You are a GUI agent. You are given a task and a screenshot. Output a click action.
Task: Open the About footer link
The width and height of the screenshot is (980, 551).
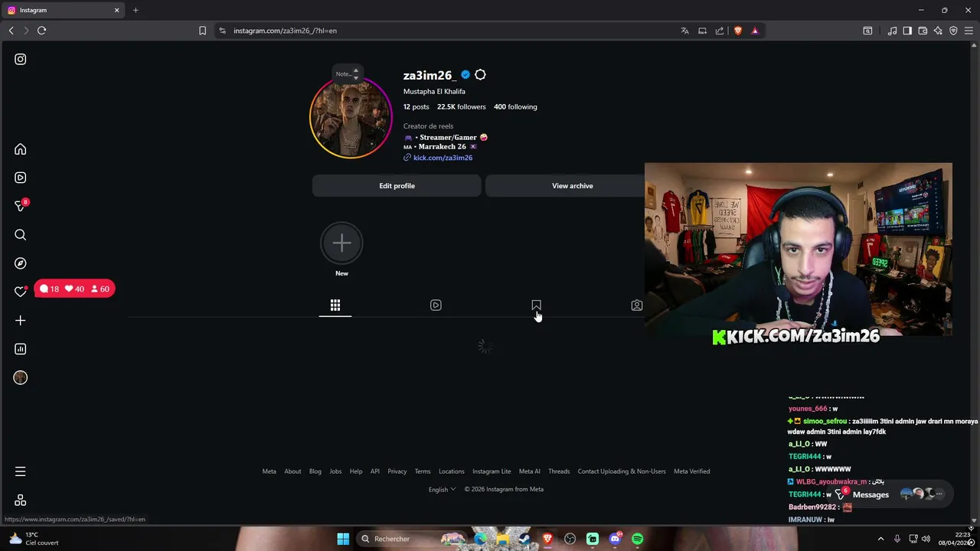point(292,471)
